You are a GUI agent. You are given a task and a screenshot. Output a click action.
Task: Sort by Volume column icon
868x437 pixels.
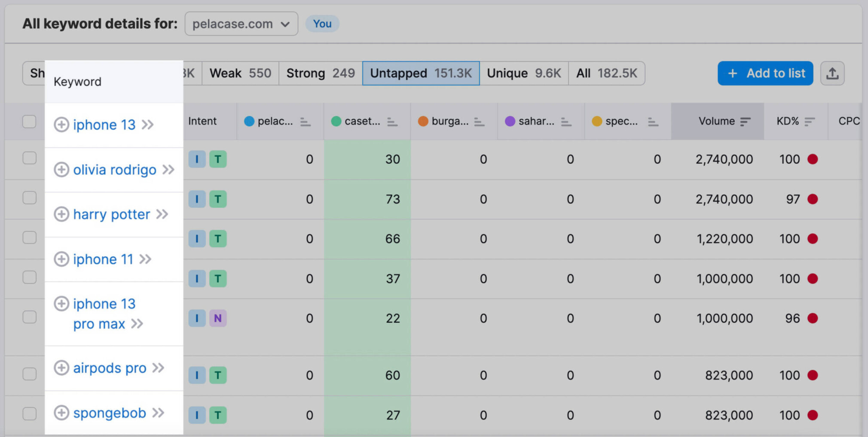coord(746,122)
